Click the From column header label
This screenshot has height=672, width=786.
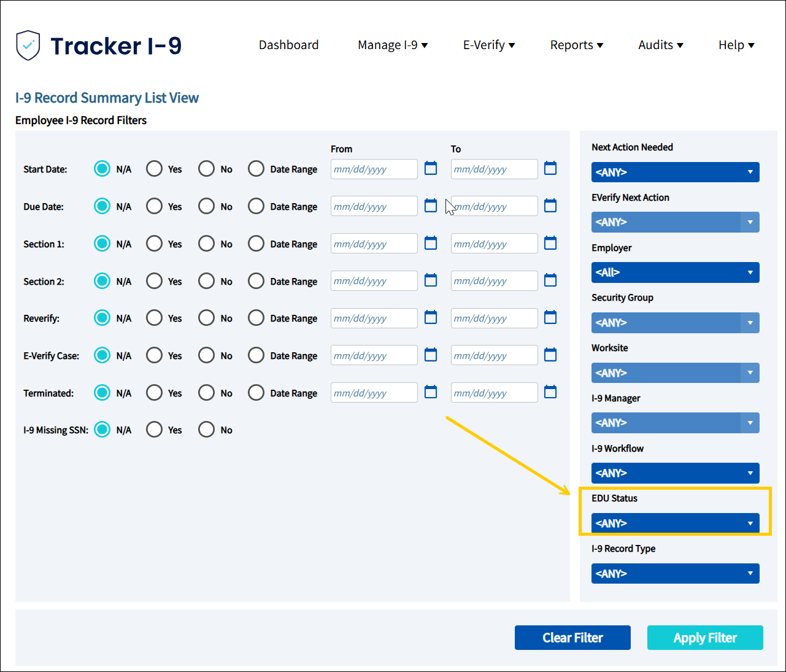341,149
